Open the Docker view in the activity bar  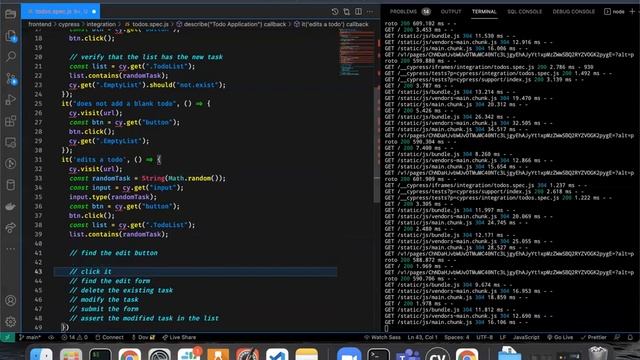tap(11, 206)
